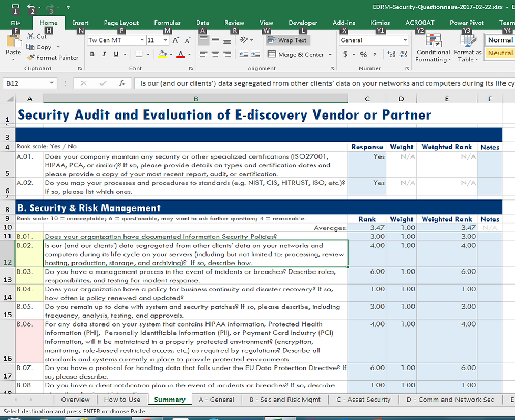Click the Borders icon
Viewport: 515px width, 420px height.
click(139, 54)
